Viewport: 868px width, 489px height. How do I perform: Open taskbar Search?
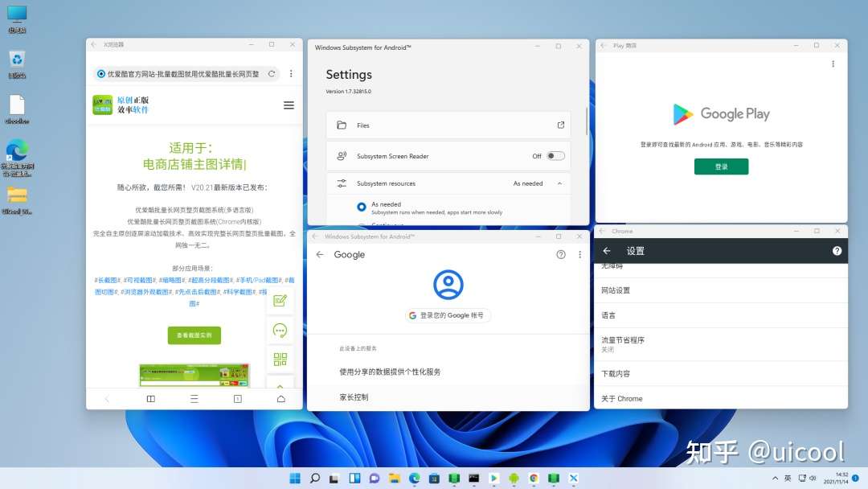click(314, 478)
